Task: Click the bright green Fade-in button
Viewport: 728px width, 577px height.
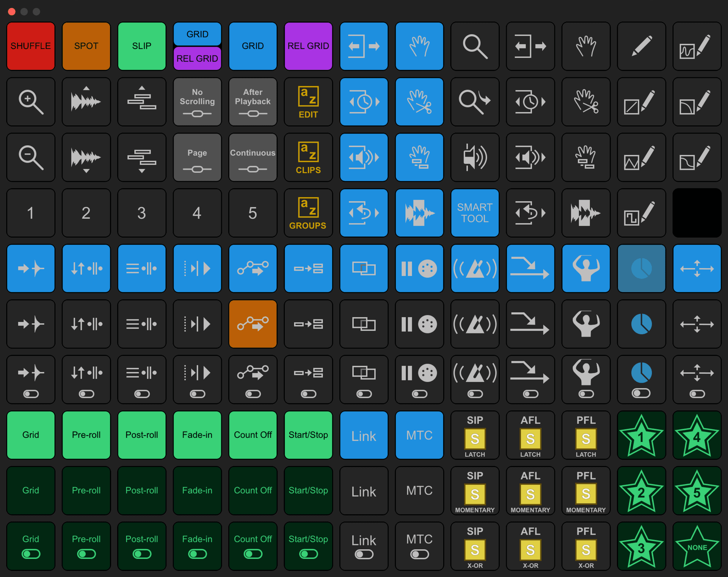Action: (x=197, y=435)
